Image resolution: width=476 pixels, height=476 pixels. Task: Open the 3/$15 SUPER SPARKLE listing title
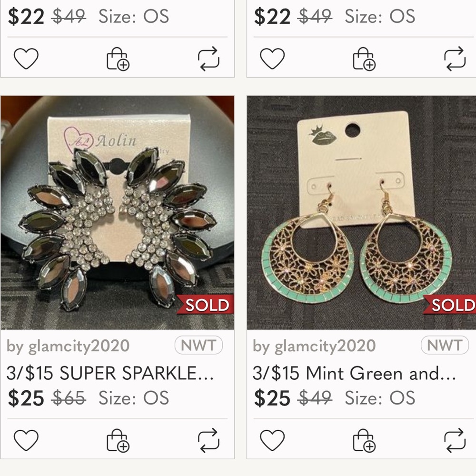pyautogui.click(x=109, y=373)
